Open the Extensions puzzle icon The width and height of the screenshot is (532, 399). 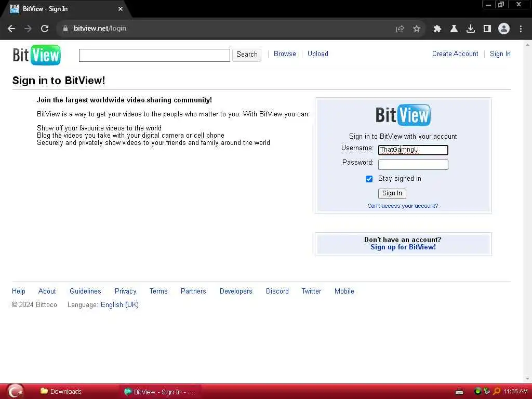(x=437, y=29)
